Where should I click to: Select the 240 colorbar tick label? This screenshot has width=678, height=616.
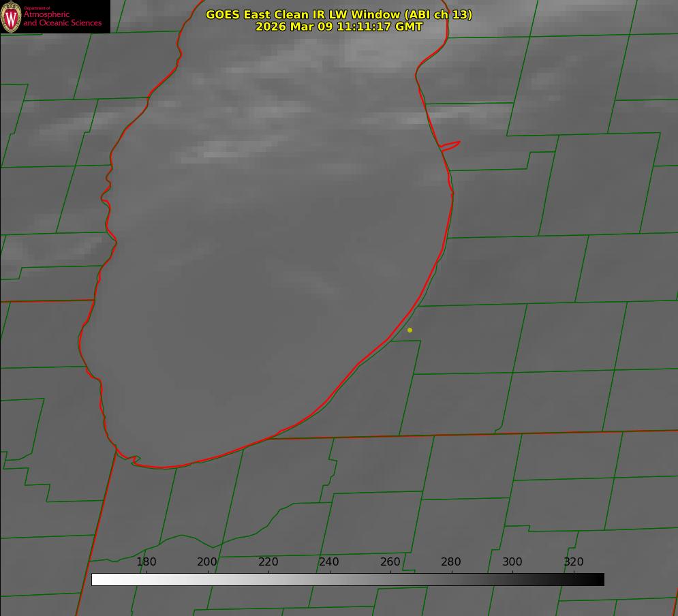coord(329,562)
